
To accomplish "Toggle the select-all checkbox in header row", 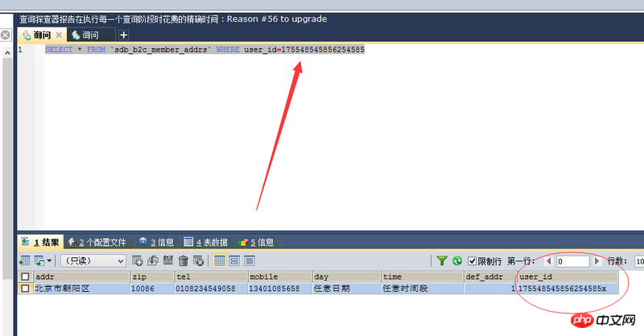I will (x=25, y=277).
